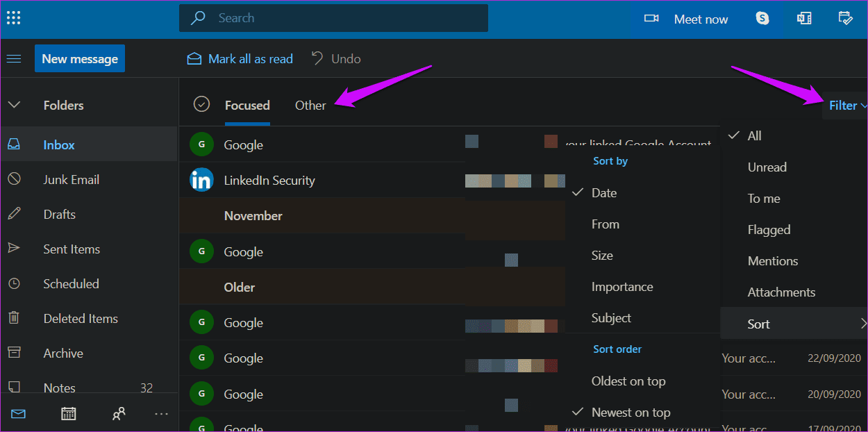
Task: Click the Sent Items arrow icon
Action: tap(14, 249)
